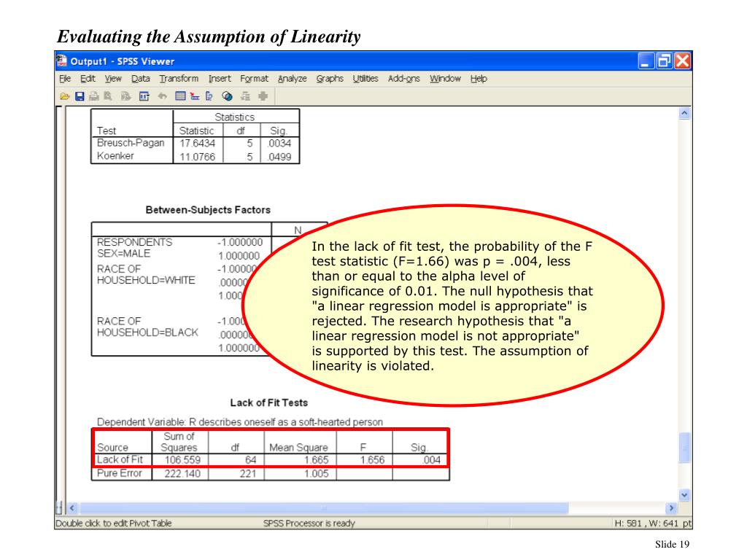Click the 'Mean Square' column header

click(298, 448)
